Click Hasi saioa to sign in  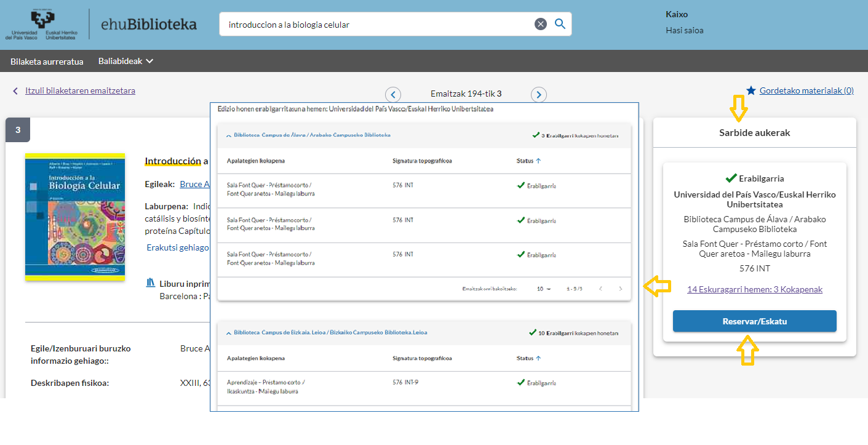coord(684,30)
